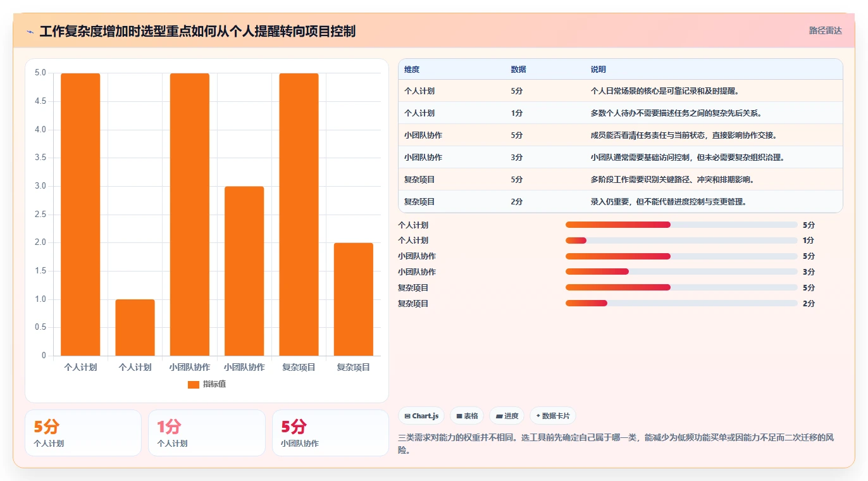Click the description 个人日常场景的核心是可靠记录和及时提醒

[664, 91]
